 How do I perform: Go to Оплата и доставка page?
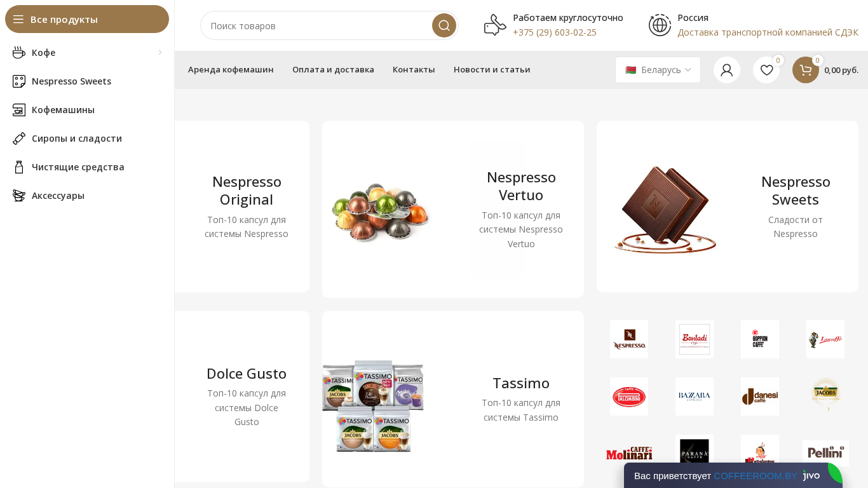pyautogui.click(x=333, y=69)
